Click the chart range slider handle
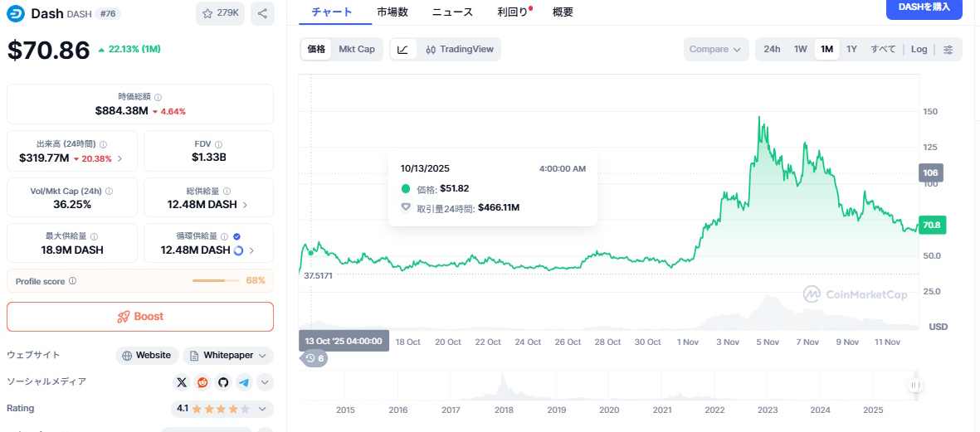Screen dimensions: 980x432 (915, 386)
